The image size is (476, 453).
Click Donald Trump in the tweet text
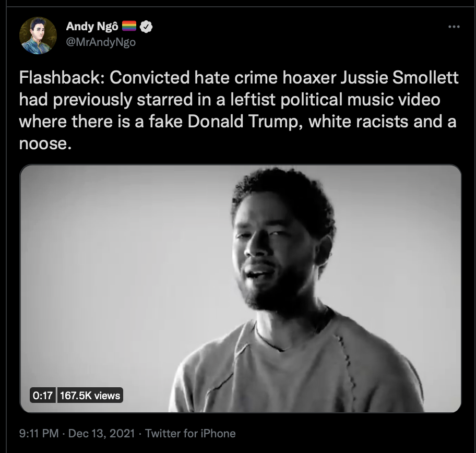click(243, 122)
